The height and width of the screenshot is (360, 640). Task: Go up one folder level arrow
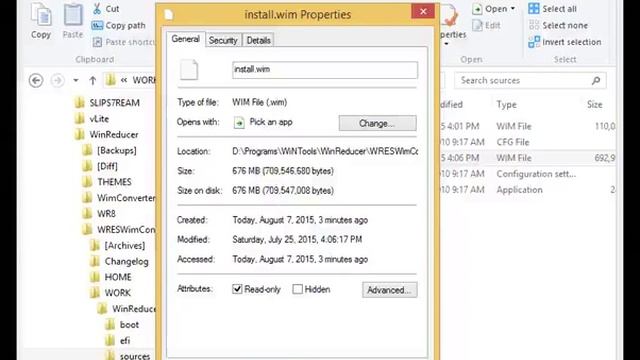click(x=93, y=80)
